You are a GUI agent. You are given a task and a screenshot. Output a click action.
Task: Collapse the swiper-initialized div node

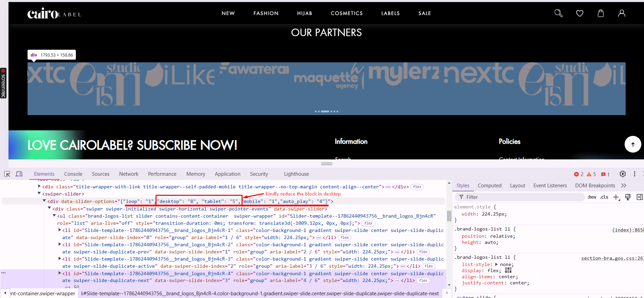pyautogui.click(x=49, y=208)
